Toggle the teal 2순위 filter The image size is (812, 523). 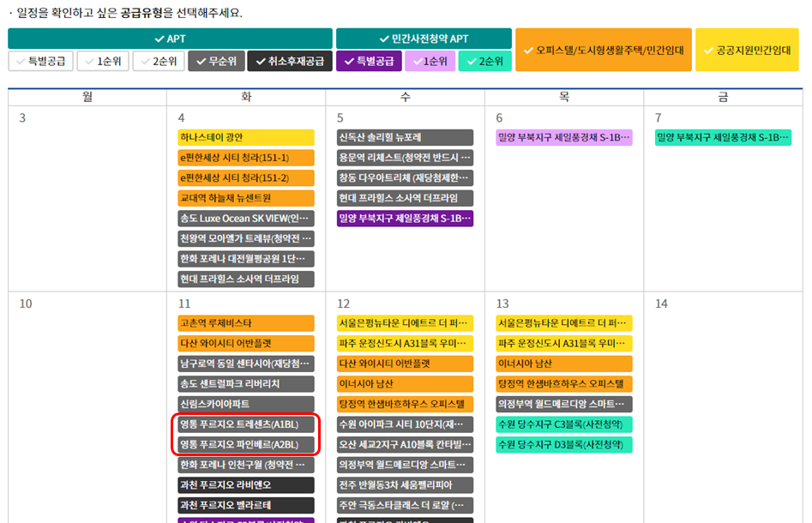click(484, 61)
